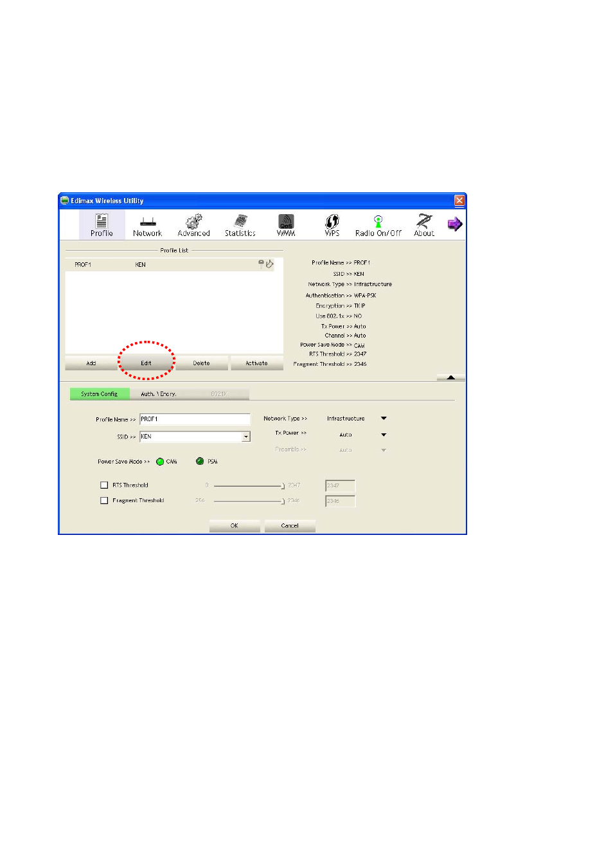Open the About icon
The height and width of the screenshot is (868, 613).
point(424,224)
